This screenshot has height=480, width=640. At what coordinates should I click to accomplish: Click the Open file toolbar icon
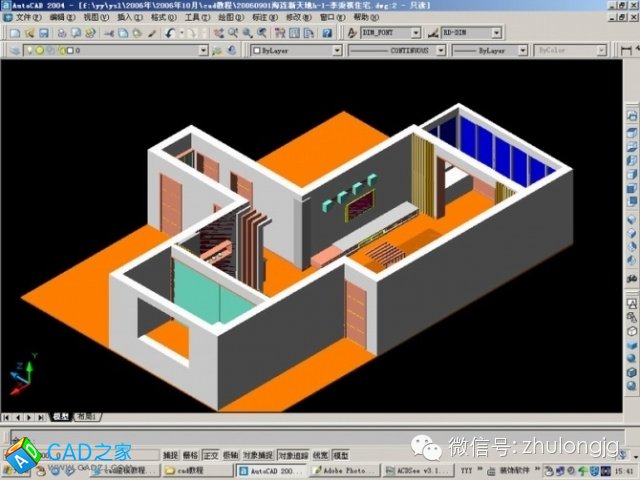(x=30, y=33)
